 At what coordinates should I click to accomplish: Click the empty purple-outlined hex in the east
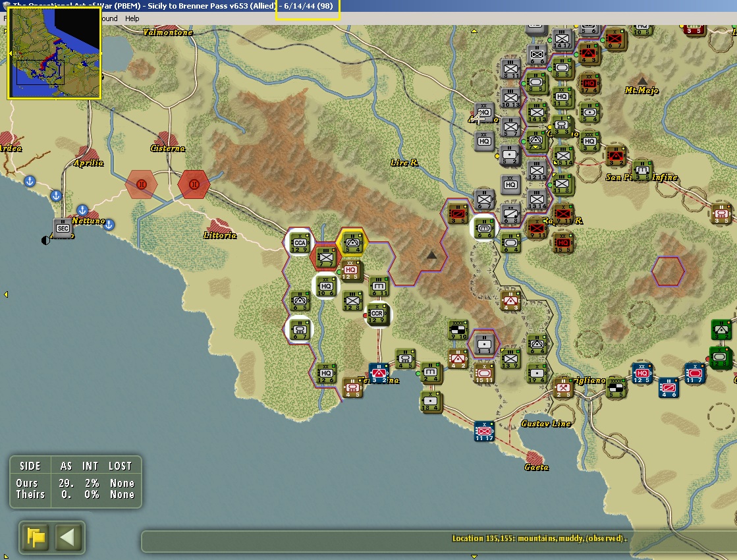[668, 271]
